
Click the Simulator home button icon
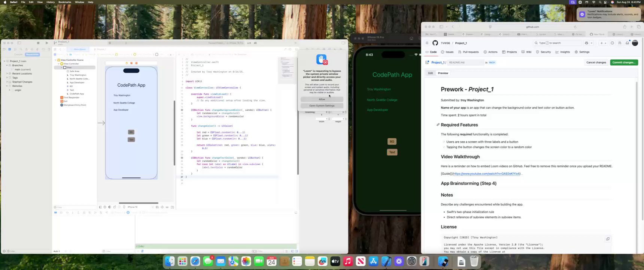click(411, 38)
